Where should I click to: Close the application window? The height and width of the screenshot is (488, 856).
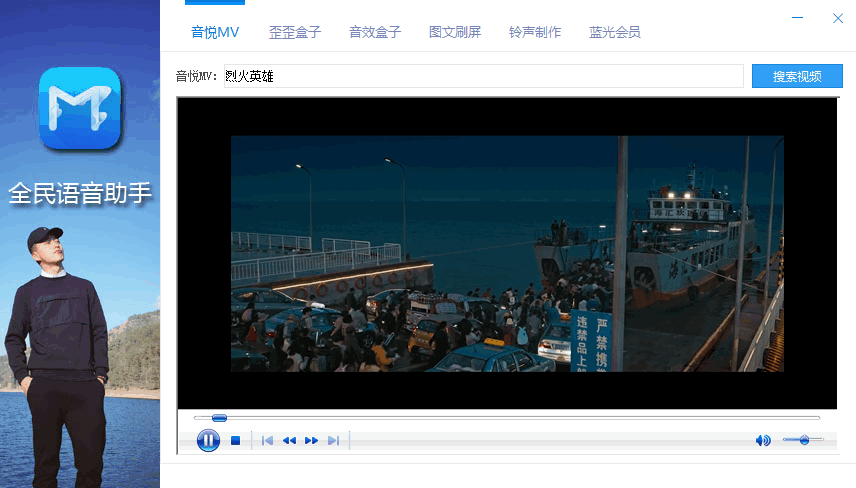coord(838,18)
